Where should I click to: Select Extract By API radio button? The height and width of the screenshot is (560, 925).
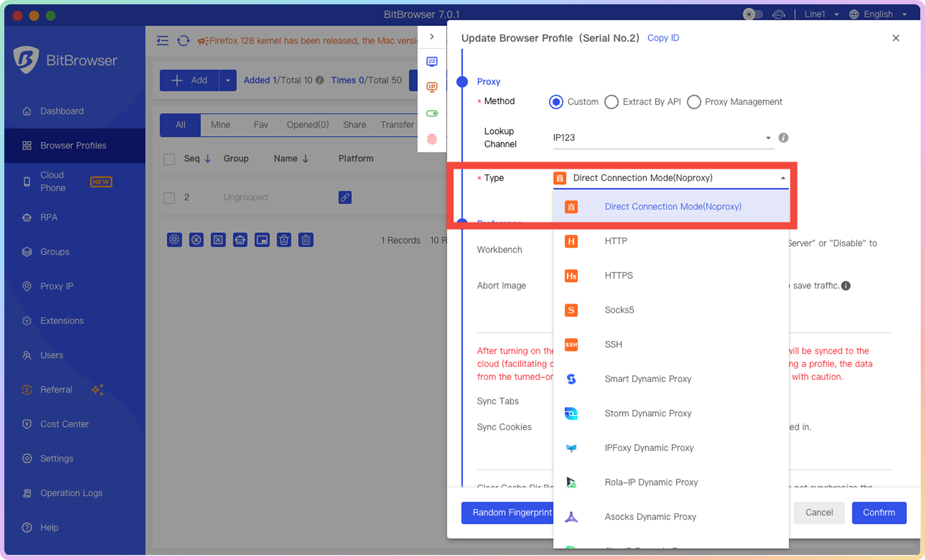[611, 102]
